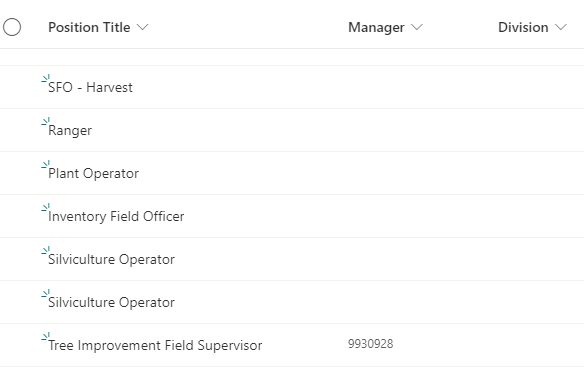
Task: Click new-item indicator beside second Silviculture Operator
Action: (45, 293)
